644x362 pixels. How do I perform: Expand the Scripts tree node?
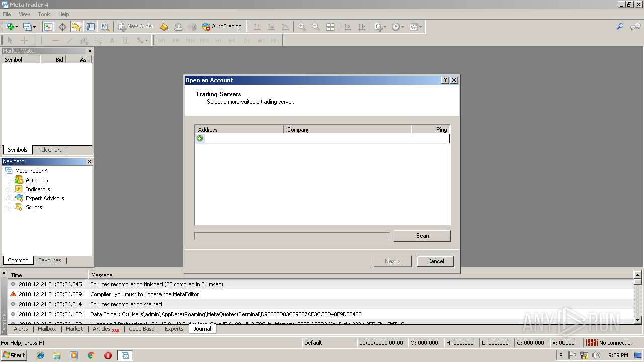pos(9,208)
